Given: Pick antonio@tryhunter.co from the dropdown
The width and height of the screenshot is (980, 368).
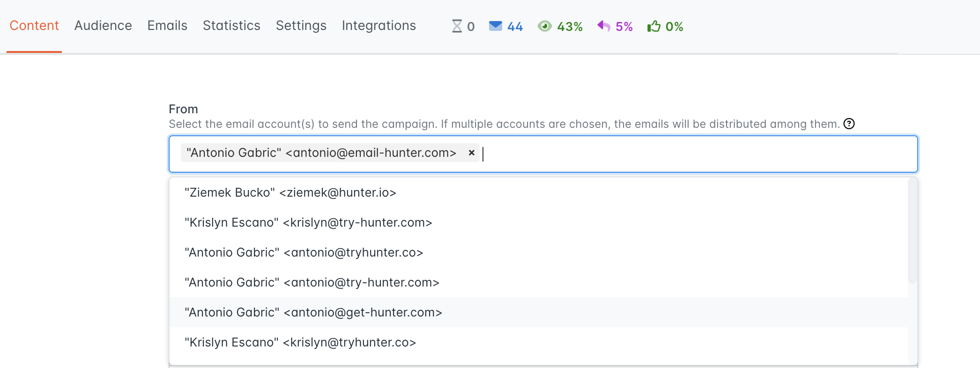Looking at the screenshot, I should pyautogui.click(x=539, y=252).
